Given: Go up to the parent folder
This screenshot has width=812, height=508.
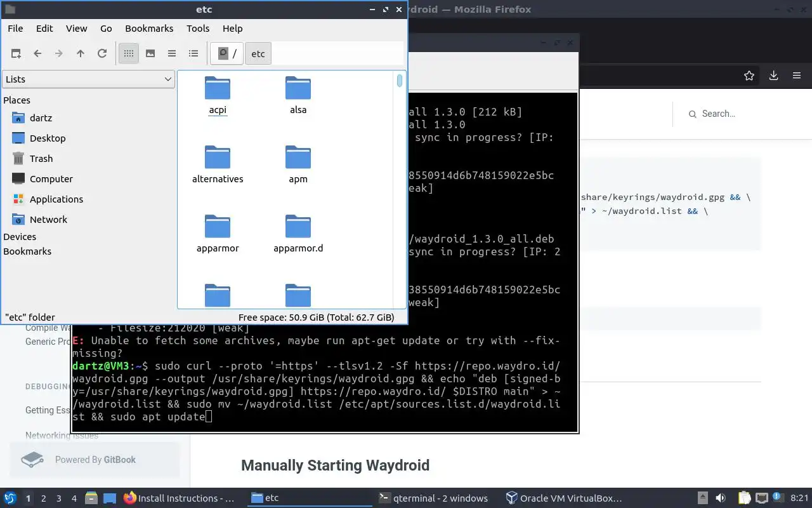Looking at the screenshot, I should [x=81, y=54].
